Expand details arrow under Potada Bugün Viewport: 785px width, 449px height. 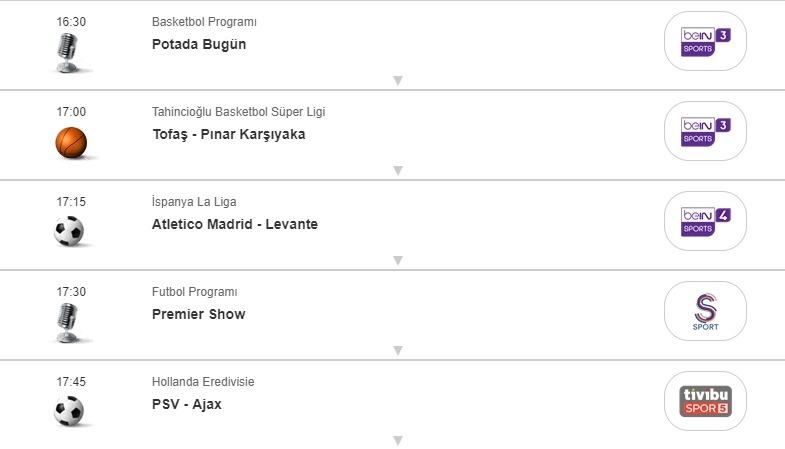[397, 81]
